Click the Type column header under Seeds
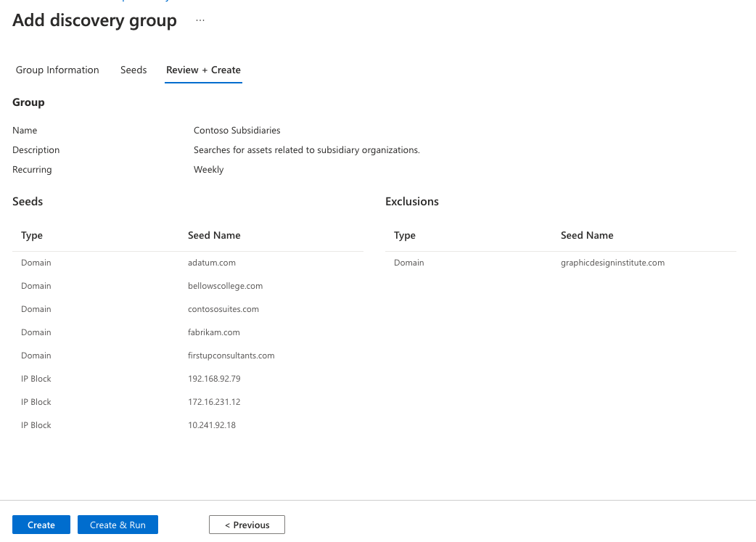 (32, 235)
